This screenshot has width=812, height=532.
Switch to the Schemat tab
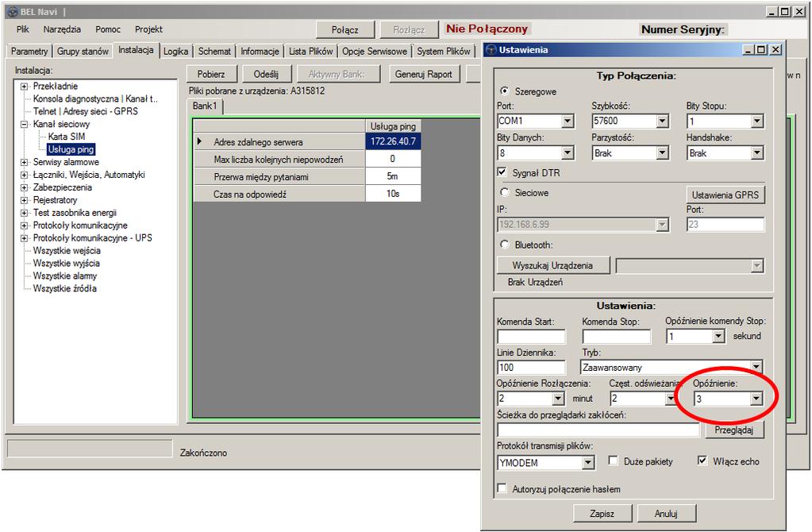(214, 52)
